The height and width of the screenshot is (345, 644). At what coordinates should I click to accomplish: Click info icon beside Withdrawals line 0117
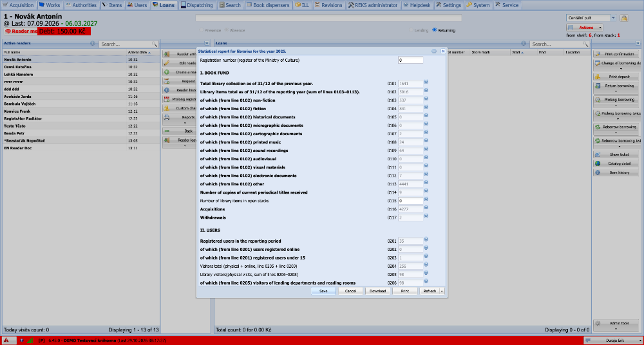pyautogui.click(x=426, y=216)
